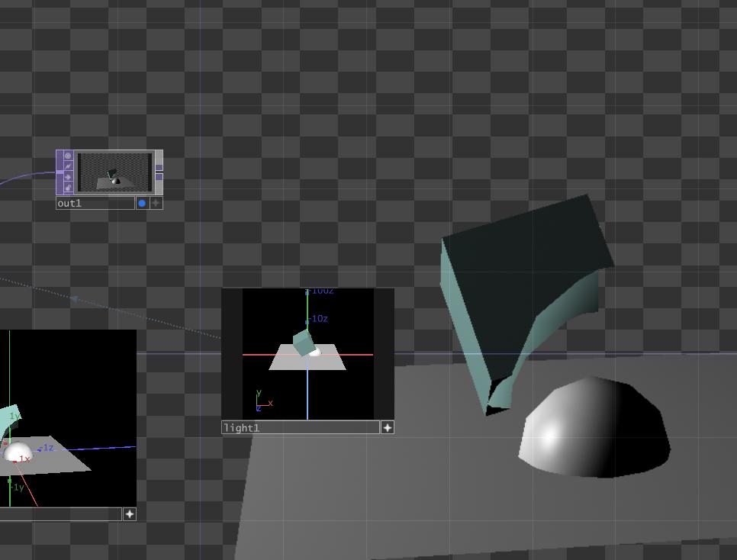Image resolution: width=737 pixels, height=560 pixels.
Task: Select the light1 node viewer thumbnail
Action: pos(308,354)
